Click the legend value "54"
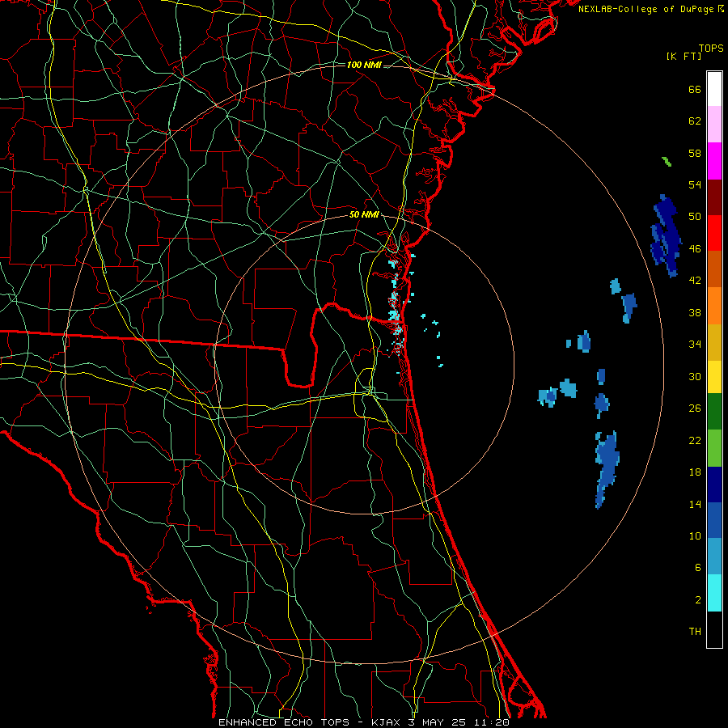The height and width of the screenshot is (728, 728). point(695,184)
